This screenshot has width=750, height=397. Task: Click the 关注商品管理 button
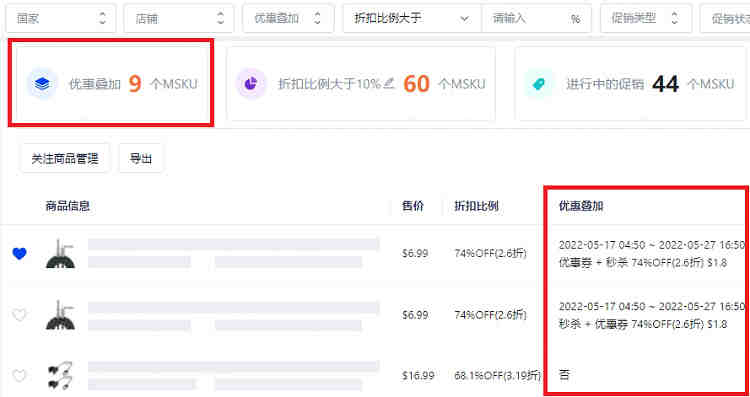pyautogui.click(x=65, y=158)
